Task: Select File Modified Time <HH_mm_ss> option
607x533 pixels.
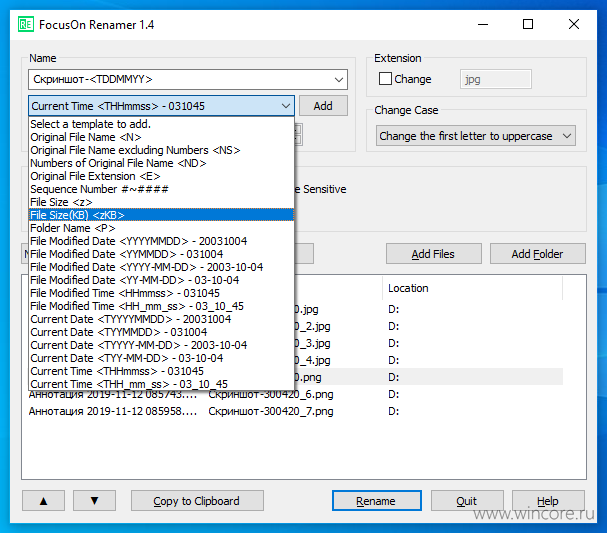Action: point(161,306)
